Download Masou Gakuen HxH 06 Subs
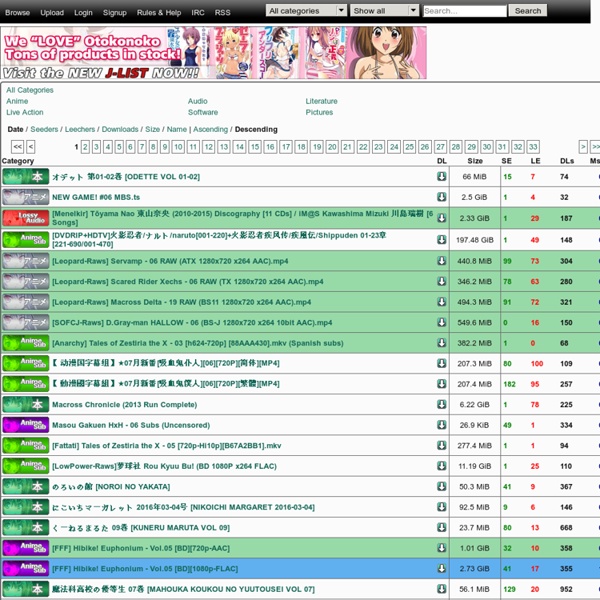The width and height of the screenshot is (600, 600). (442, 425)
